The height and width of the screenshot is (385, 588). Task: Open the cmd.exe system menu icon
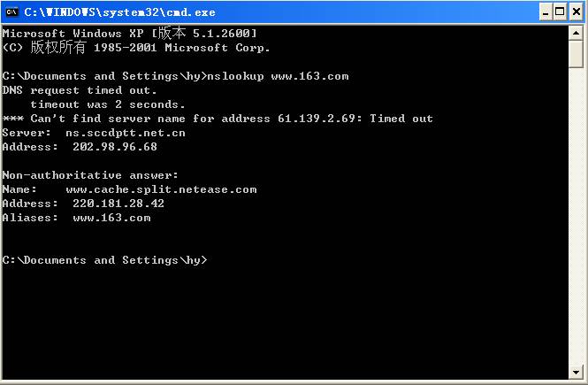point(11,12)
